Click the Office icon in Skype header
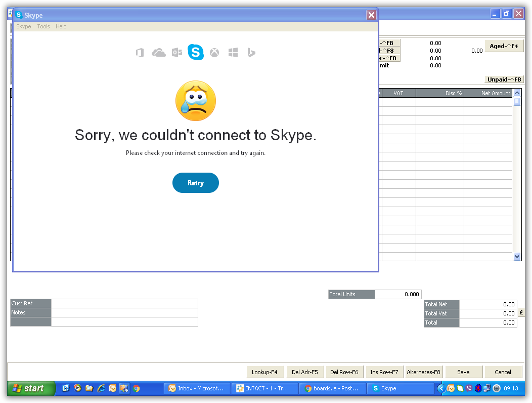 point(140,53)
